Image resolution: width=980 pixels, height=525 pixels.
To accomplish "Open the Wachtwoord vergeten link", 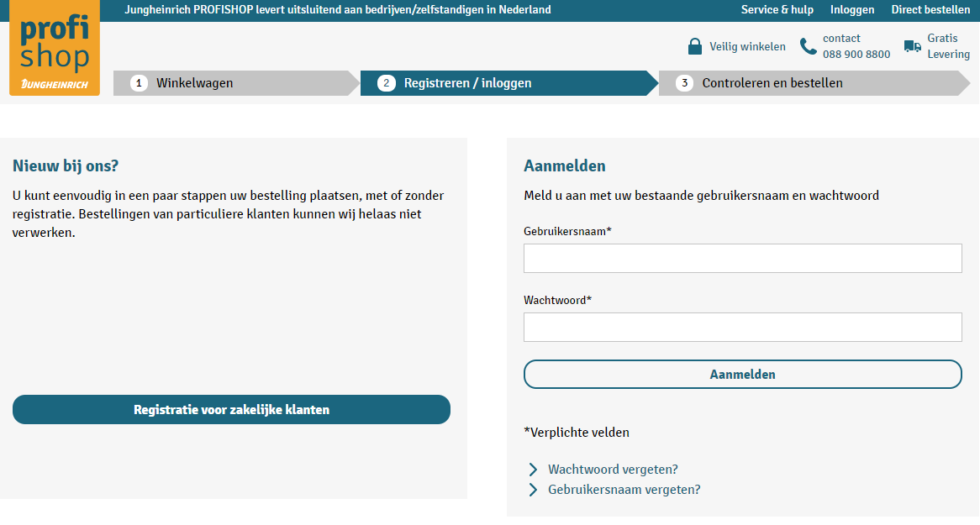I will pyautogui.click(x=613, y=470).
